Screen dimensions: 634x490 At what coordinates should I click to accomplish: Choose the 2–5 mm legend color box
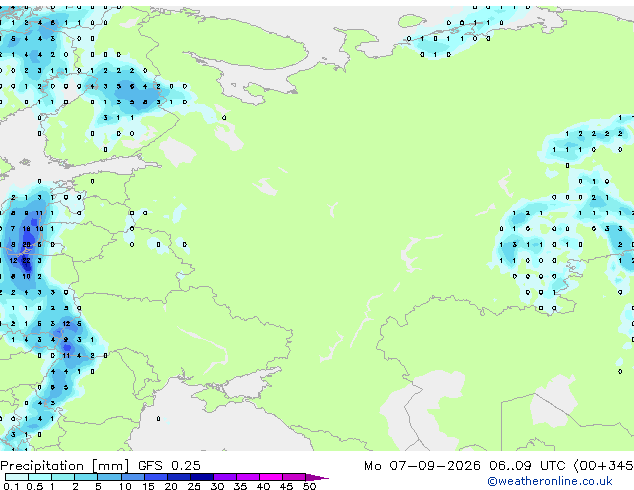pyautogui.click(x=86, y=477)
